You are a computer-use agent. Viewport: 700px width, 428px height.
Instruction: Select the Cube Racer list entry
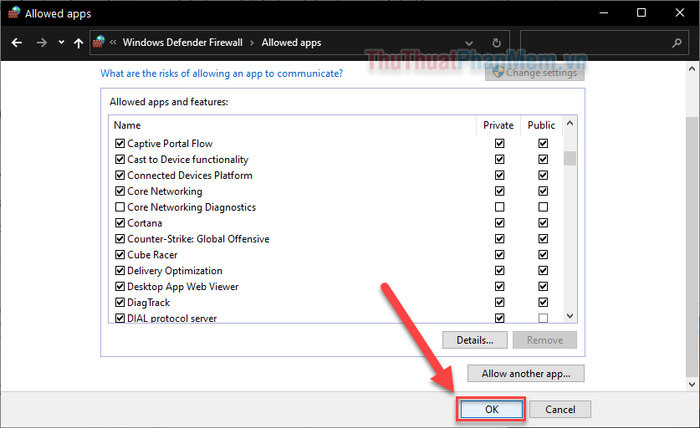coord(152,255)
